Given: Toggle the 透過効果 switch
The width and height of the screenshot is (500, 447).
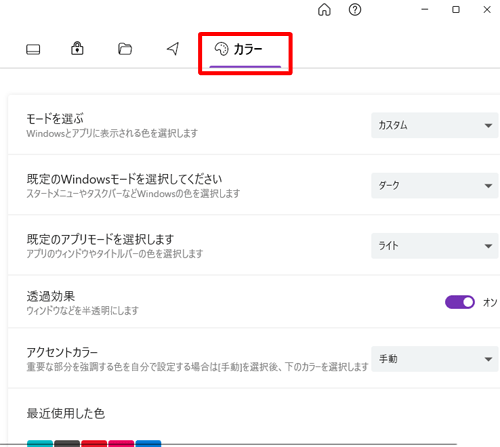Looking at the screenshot, I should tap(460, 302).
